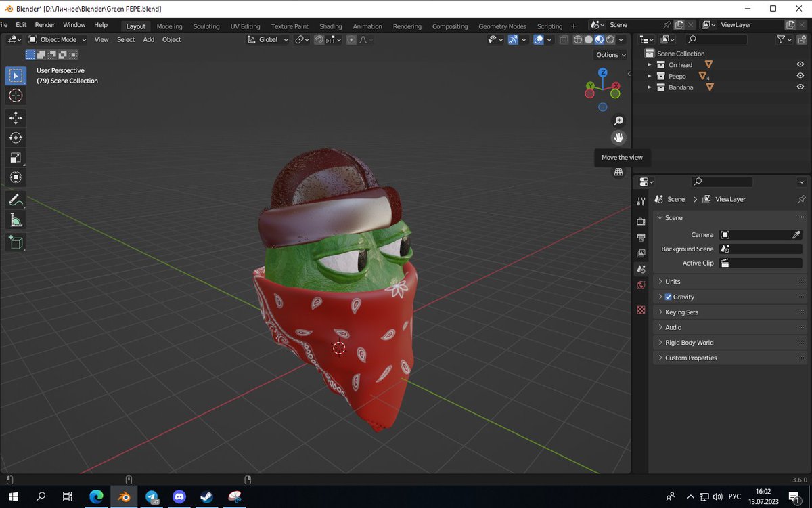Toggle show overlays button
The height and width of the screenshot is (508, 812).
pos(539,40)
